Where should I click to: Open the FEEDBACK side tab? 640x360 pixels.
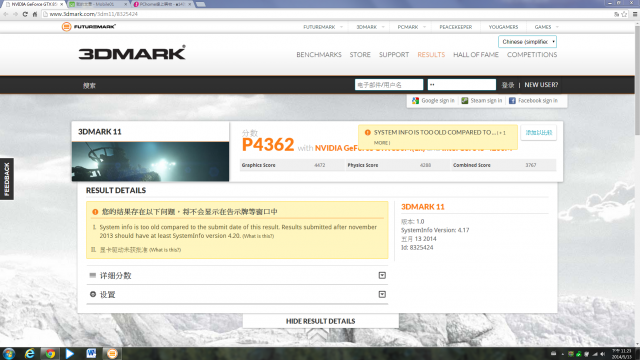(x=7, y=179)
